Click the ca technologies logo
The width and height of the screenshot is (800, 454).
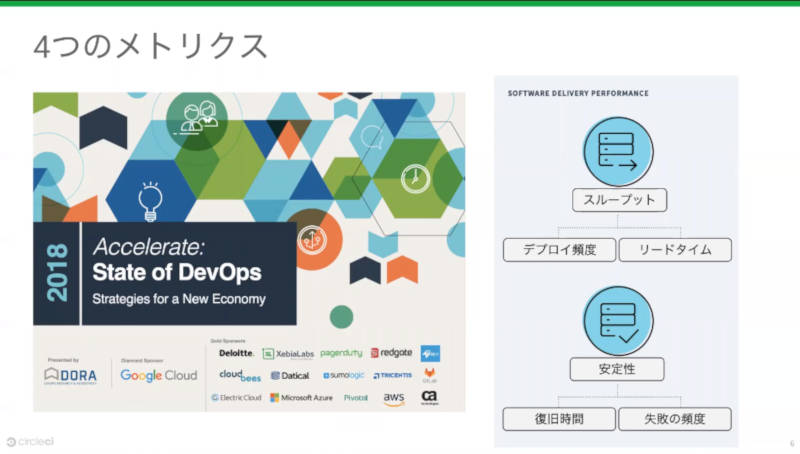430,397
